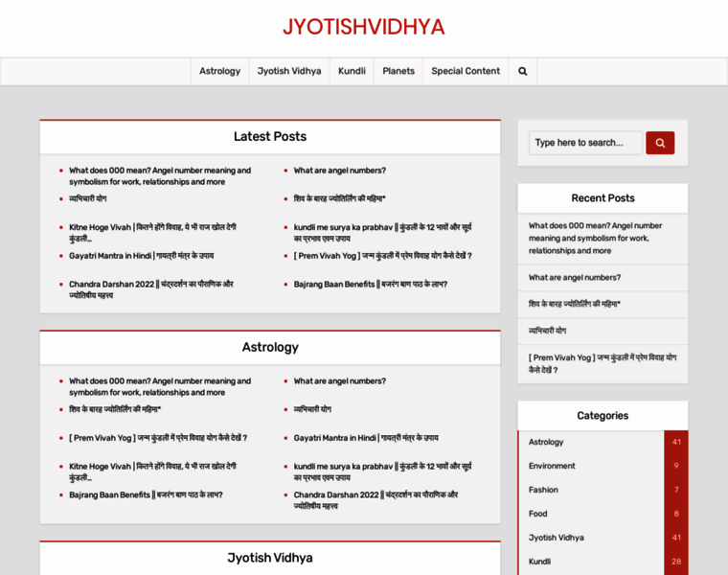Open '[ Prem Vivah Yog ]' in Recent Posts
This screenshot has height=575, width=728.
click(x=603, y=363)
